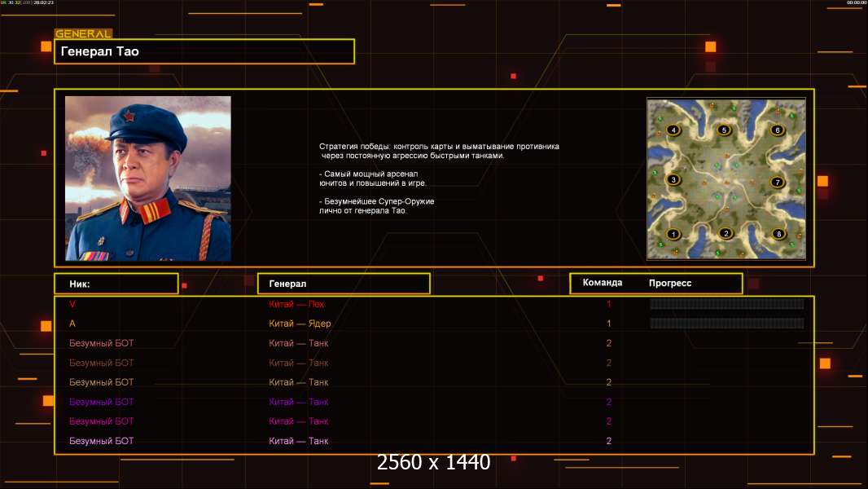Click the Ник column header

pyautogui.click(x=116, y=284)
